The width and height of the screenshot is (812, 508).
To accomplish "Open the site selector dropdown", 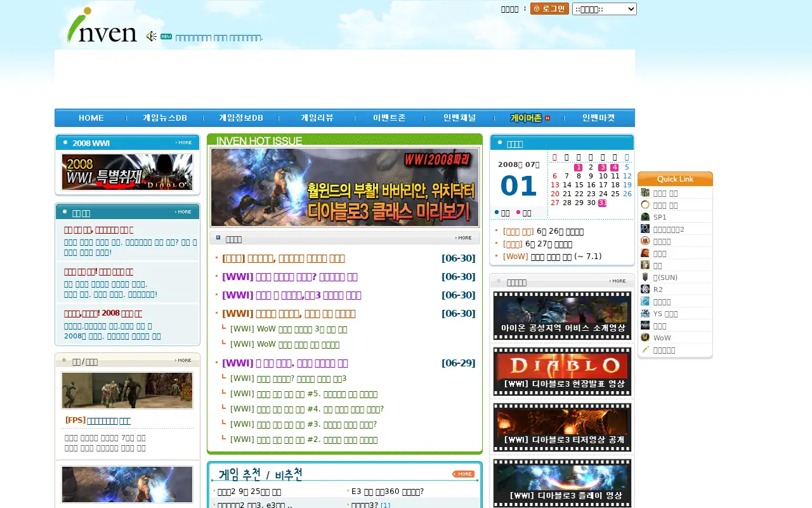I will pos(604,9).
